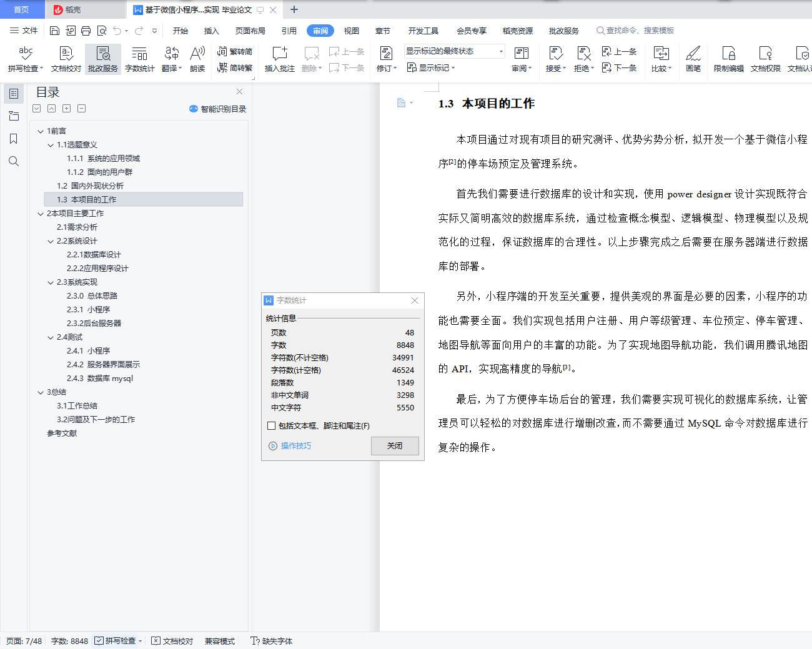Screen dimensions: 812x649
Task: Click 关闭 in the 字数统计 dialog
Action: point(395,446)
